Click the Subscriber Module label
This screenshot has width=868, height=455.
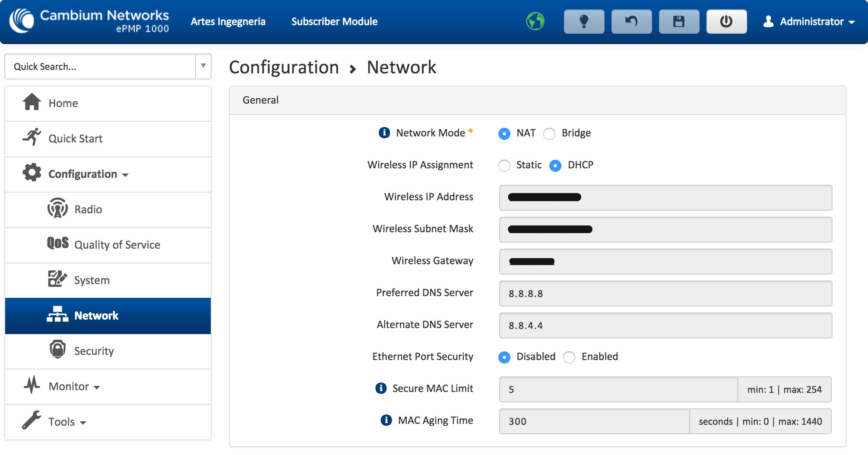(334, 22)
